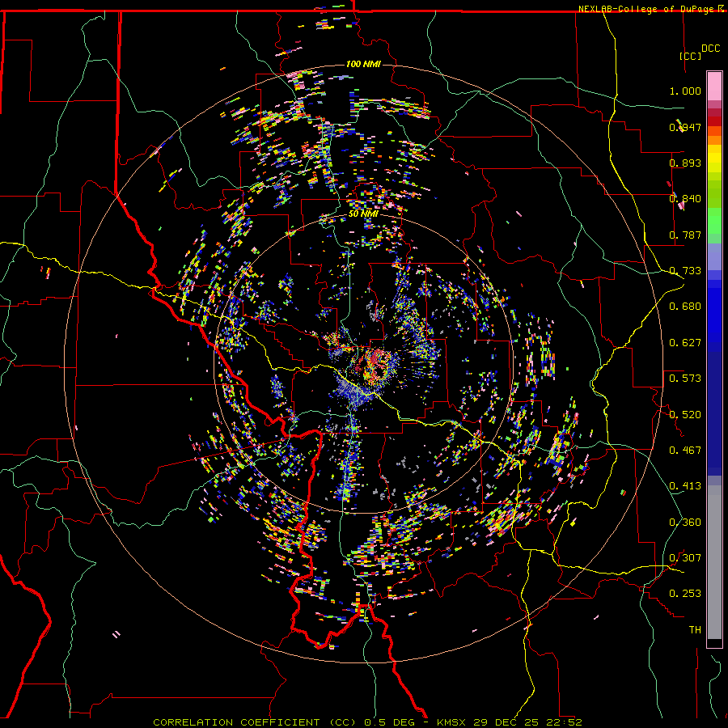
Task: Pick the gray swatch on the color bar
Action: click(x=714, y=562)
